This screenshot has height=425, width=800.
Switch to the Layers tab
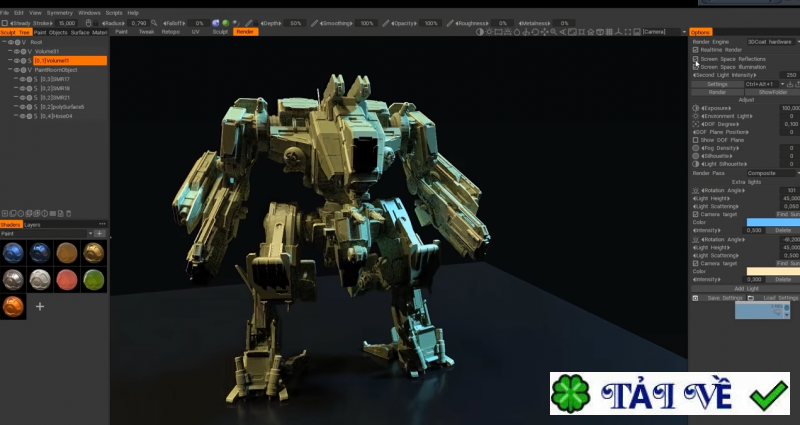click(x=32, y=224)
